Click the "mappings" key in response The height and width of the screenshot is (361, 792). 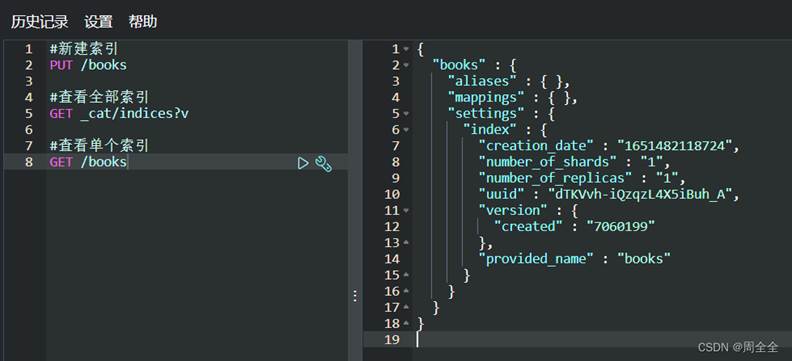click(486, 97)
